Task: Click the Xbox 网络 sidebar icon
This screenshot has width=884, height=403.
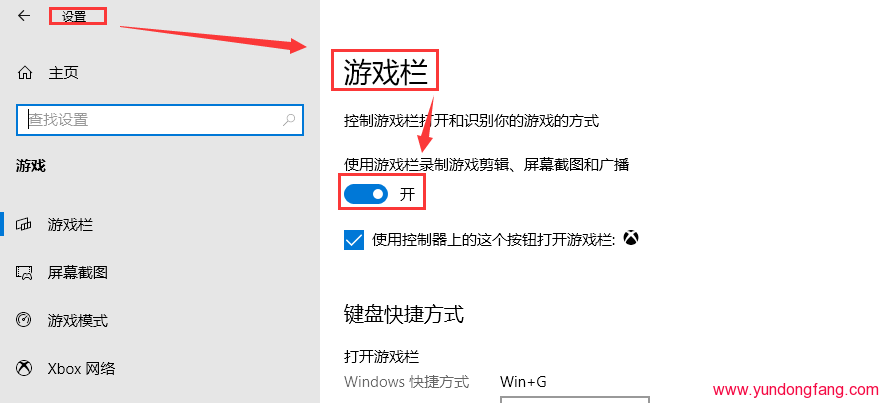Action: pos(24,369)
